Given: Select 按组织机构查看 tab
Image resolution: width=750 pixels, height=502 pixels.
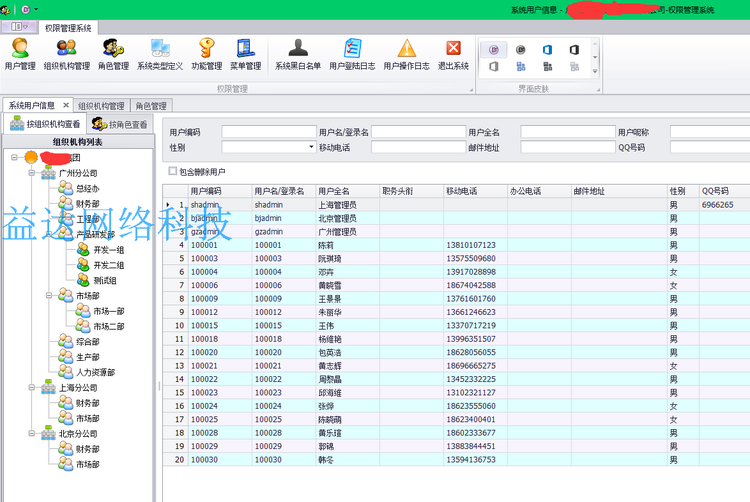Looking at the screenshot, I should tap(45, 124).
